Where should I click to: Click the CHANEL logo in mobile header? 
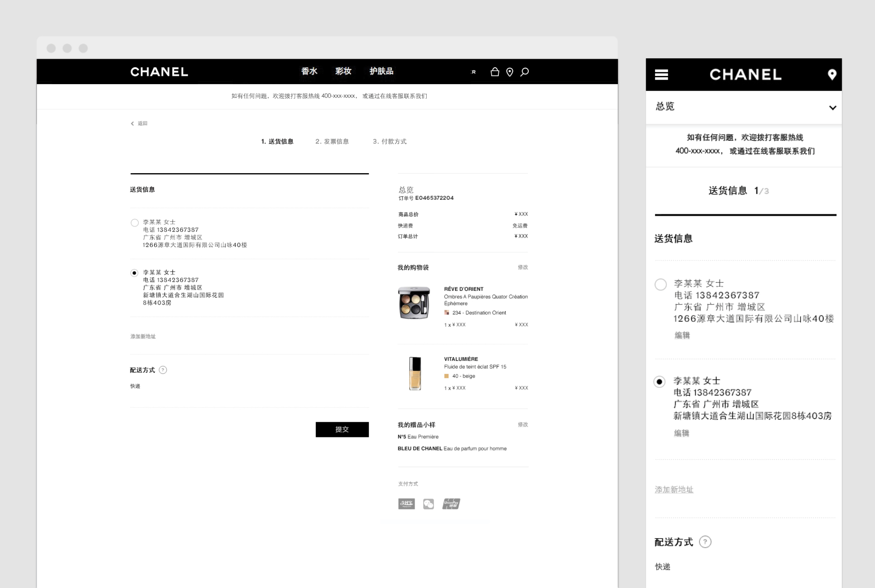(745, 74)
